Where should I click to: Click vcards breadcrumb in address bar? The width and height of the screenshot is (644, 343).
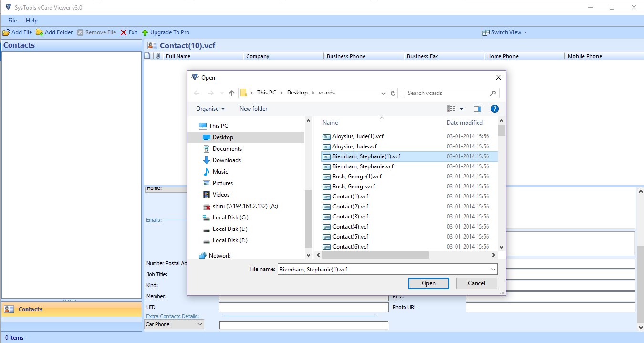(327, 93)
